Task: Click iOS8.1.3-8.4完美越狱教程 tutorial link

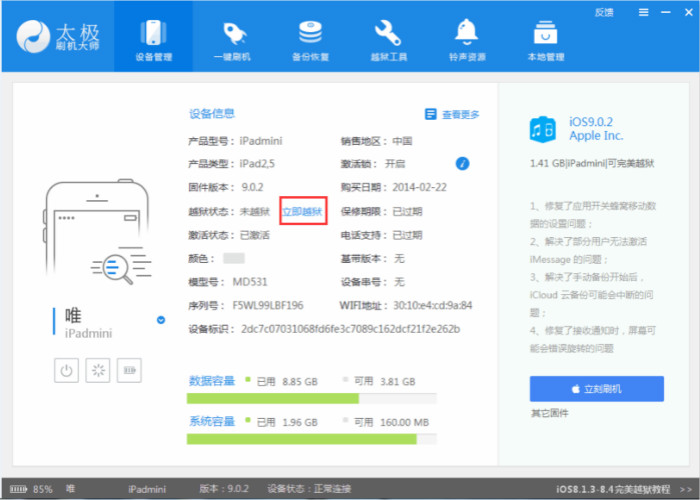Action: click(x=613, y=489)
